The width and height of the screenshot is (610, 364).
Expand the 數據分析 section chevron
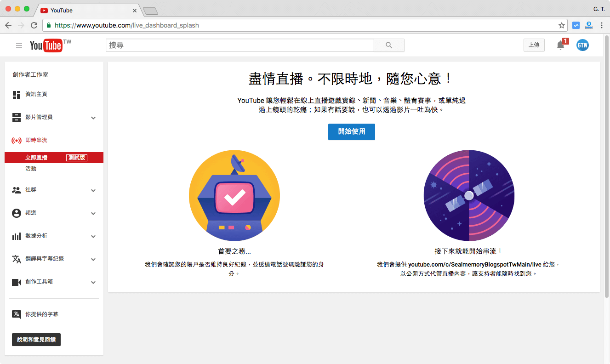pos(93,236)
